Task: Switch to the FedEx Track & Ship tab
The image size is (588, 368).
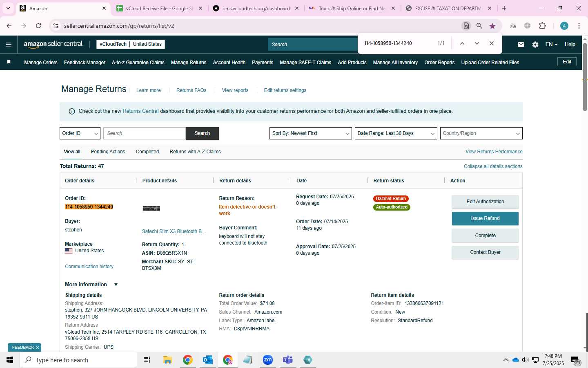Action: click(351, 8)
